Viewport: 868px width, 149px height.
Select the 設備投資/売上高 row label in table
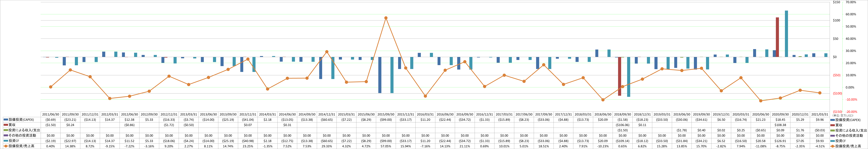tap(21, 146)
